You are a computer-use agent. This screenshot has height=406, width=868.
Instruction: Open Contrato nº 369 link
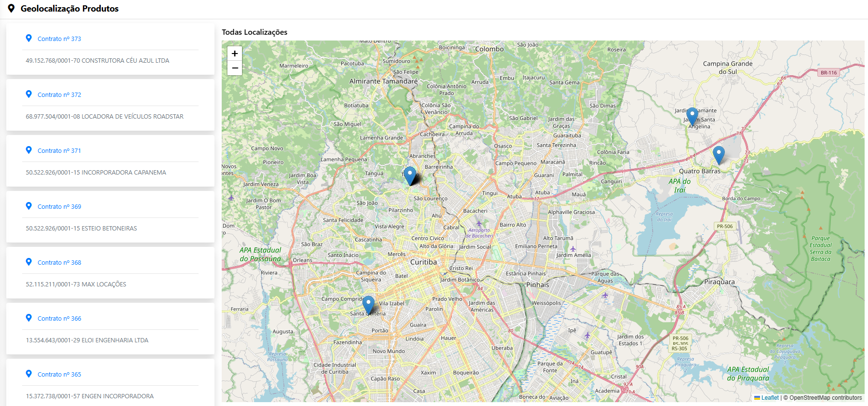59,207
